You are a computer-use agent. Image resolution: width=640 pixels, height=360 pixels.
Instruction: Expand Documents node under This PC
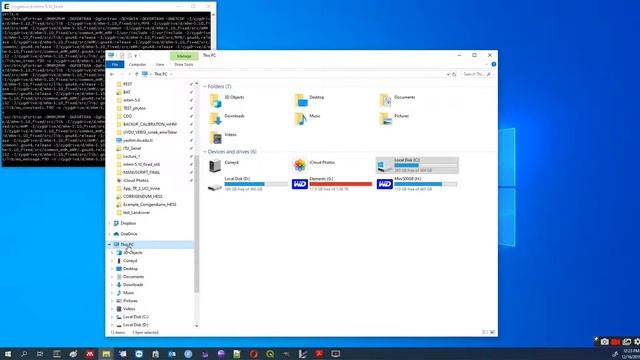point(112,277)
